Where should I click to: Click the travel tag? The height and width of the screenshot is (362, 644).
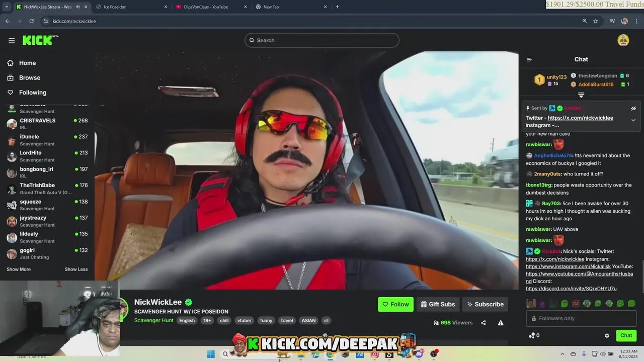(x=287, y=320)
